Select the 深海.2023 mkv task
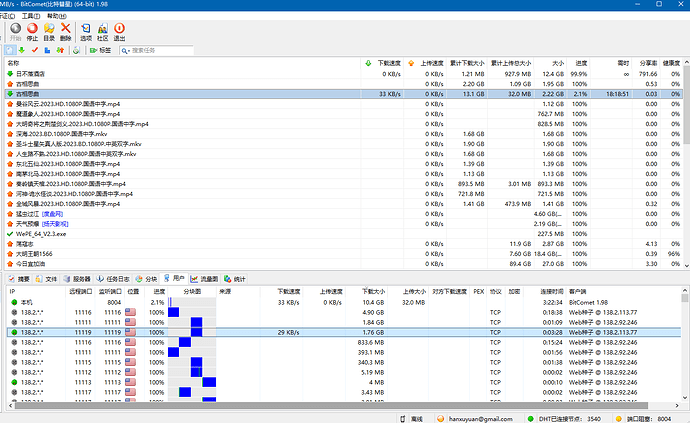This screenshot has width=690, height=423. pos(344,134)
